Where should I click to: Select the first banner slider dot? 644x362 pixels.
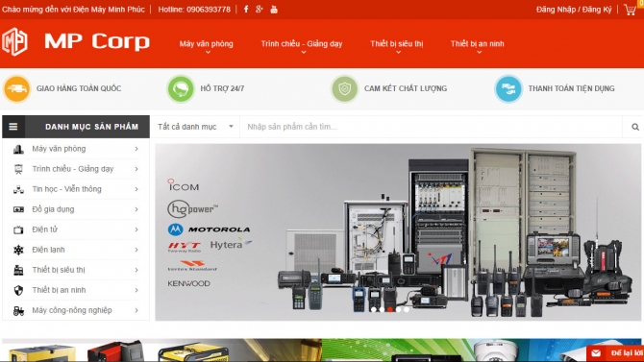[373, 310]
